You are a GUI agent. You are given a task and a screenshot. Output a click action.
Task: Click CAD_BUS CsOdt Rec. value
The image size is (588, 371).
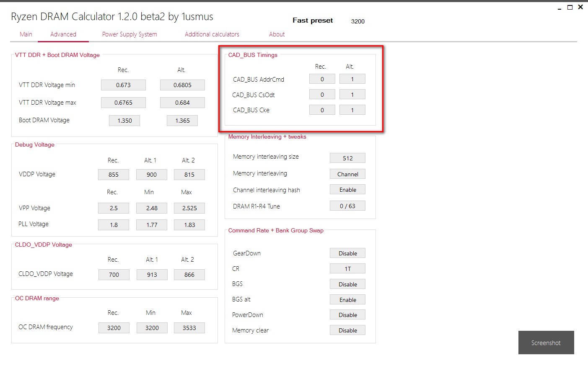(322, 95)
